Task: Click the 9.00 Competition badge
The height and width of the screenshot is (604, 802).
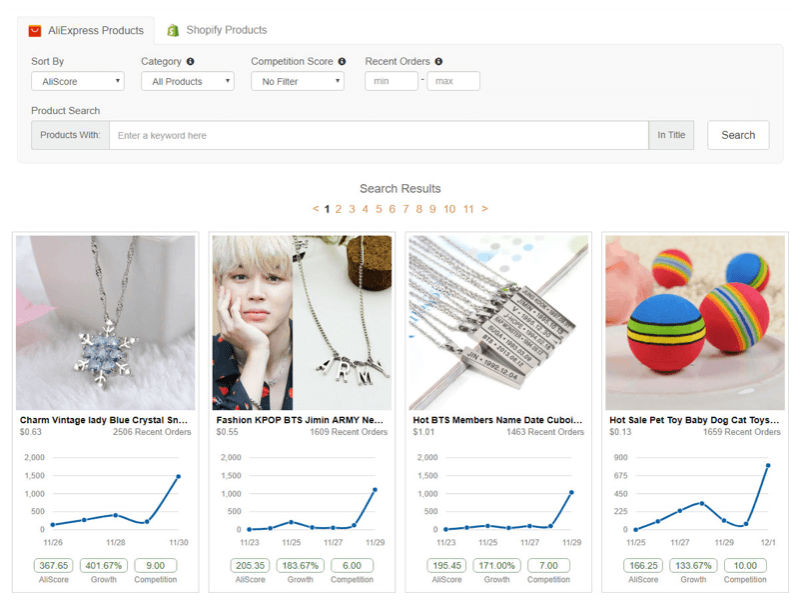Action: pos(155,566)
